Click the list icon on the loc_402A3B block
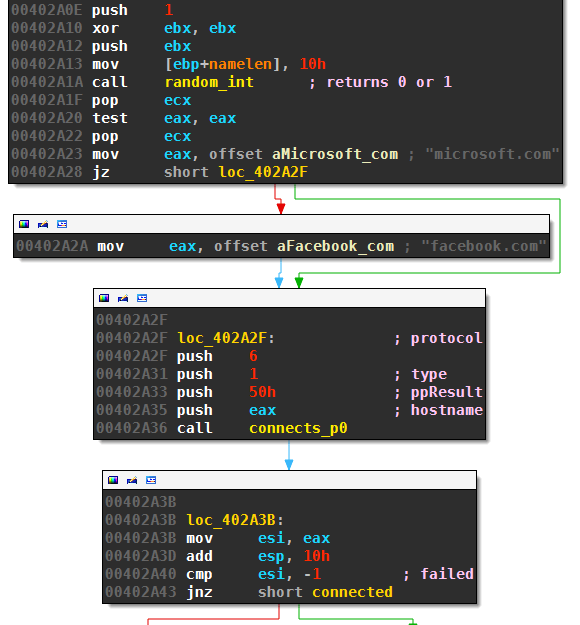The width and height of the screenshot is (580, 625). 151,480
